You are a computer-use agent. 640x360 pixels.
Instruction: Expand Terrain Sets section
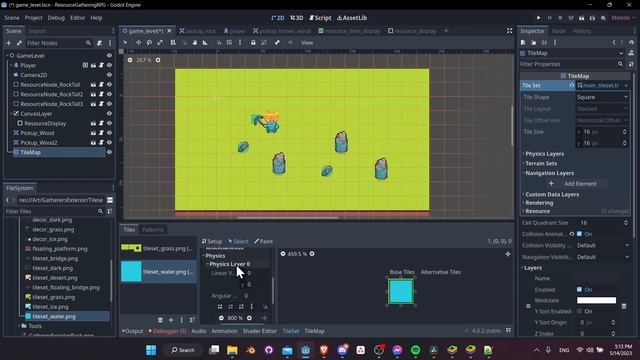[541, 163]
